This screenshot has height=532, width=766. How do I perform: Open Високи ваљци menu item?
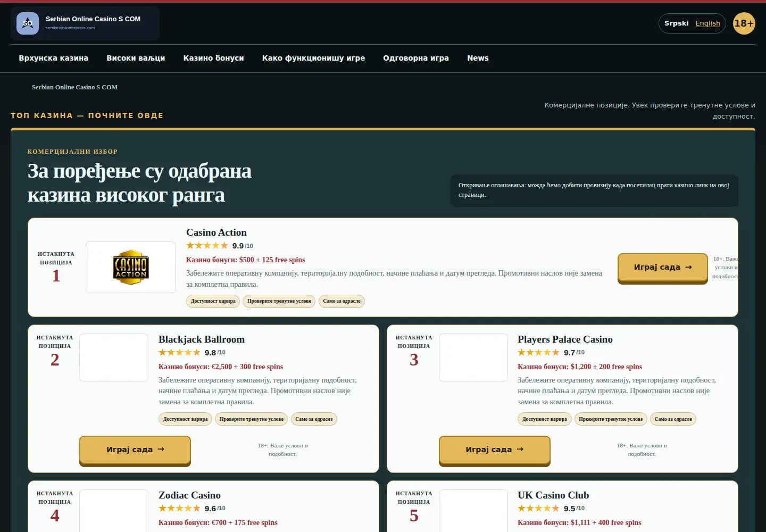click(136, 58)
